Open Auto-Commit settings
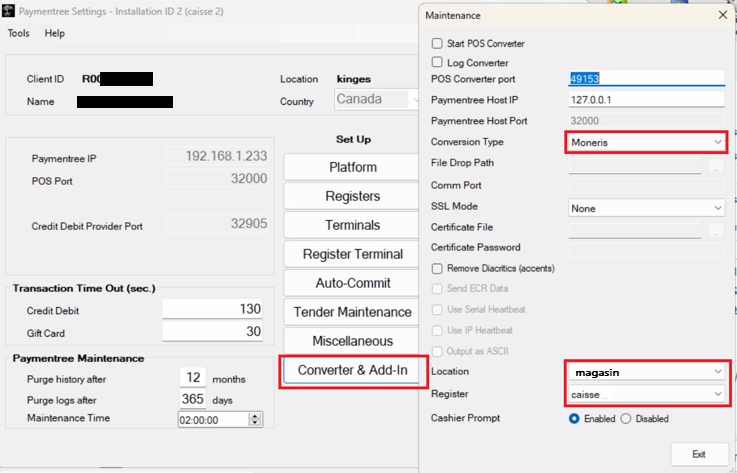The image size is (737, 473). tap(353, 283)
